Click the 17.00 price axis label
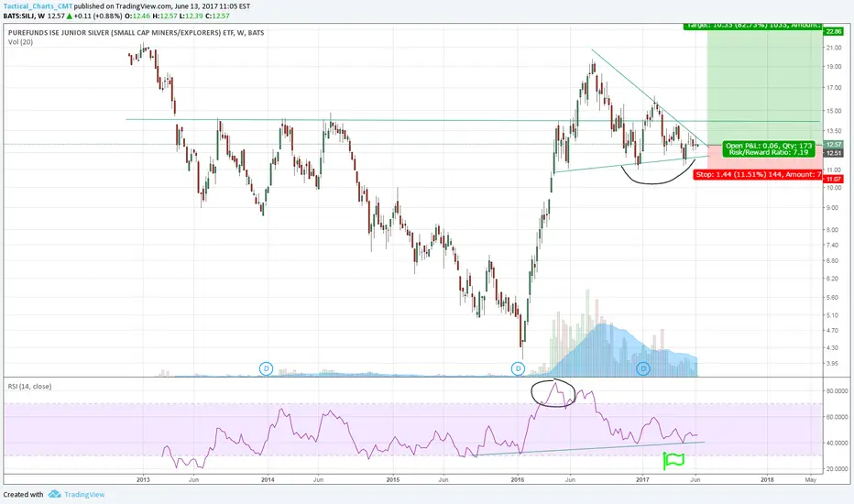This screenshot has height=504, width=854. pyautogui.click(x=833, y=88)
